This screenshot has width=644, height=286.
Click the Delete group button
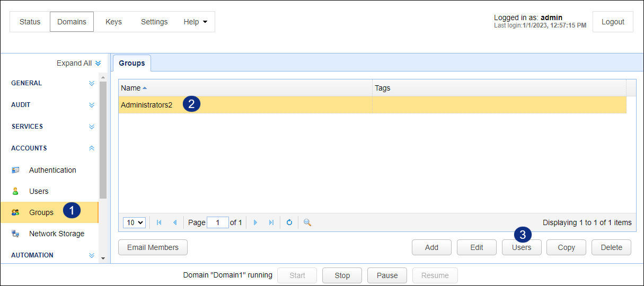(612, 247)
